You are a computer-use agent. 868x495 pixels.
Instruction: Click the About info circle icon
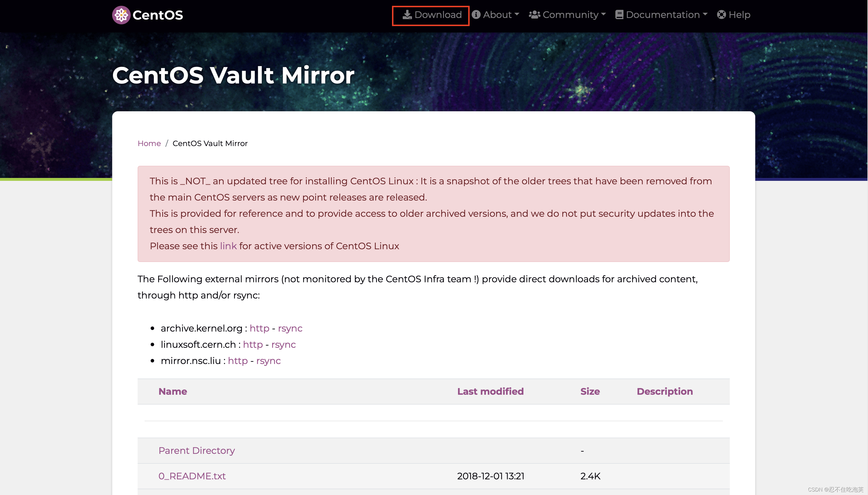click(x=476, y=15)
